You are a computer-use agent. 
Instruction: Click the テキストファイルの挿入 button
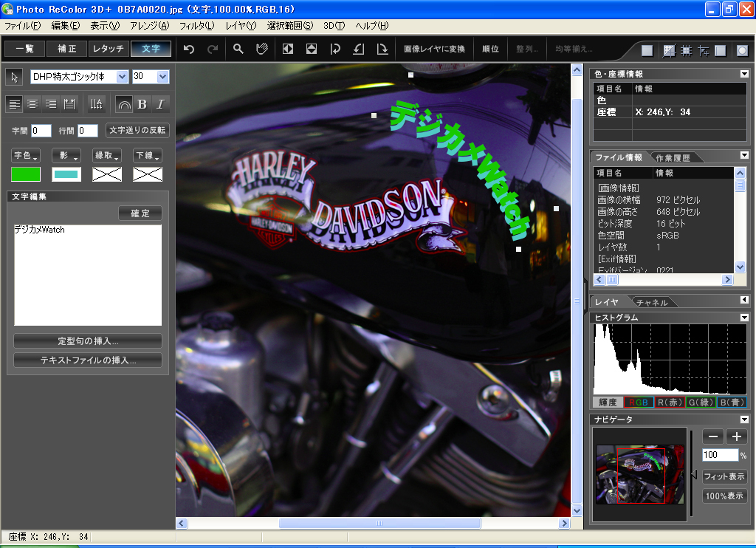point(88,360)
